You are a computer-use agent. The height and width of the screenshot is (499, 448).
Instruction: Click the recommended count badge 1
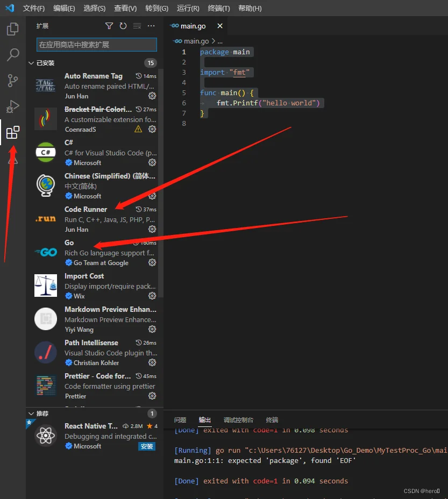coord(152,414)
